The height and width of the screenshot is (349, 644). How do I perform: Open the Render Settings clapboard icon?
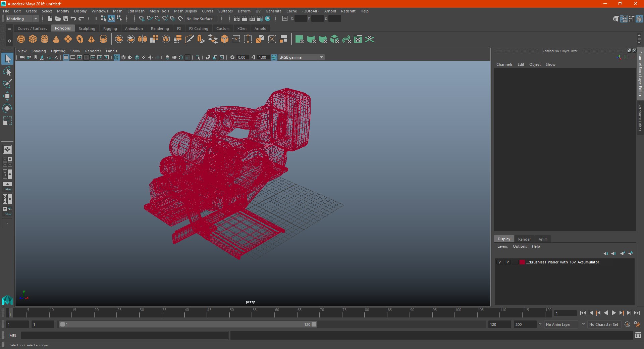[260, 18]
